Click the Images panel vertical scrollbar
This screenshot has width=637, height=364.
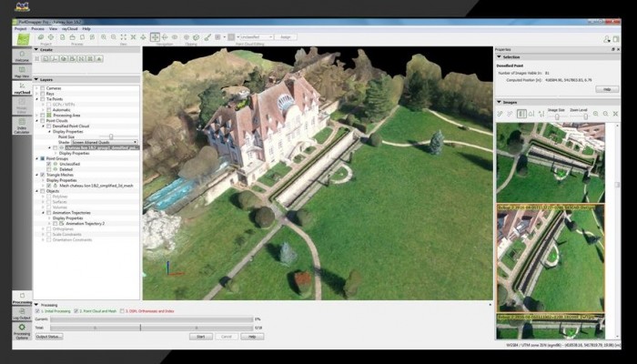coord(618,230)
